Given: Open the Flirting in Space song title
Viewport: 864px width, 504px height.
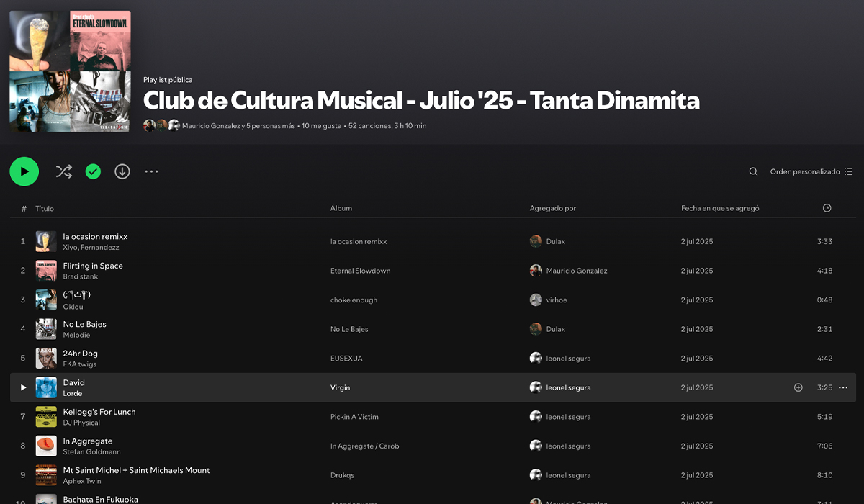Looking at the screenshot, I should 93,266.
